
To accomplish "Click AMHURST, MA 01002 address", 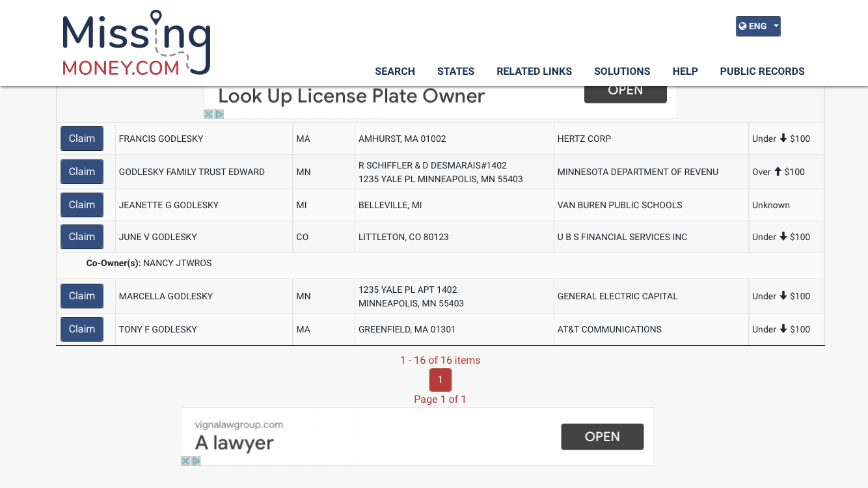I will [x=402, y=139].
